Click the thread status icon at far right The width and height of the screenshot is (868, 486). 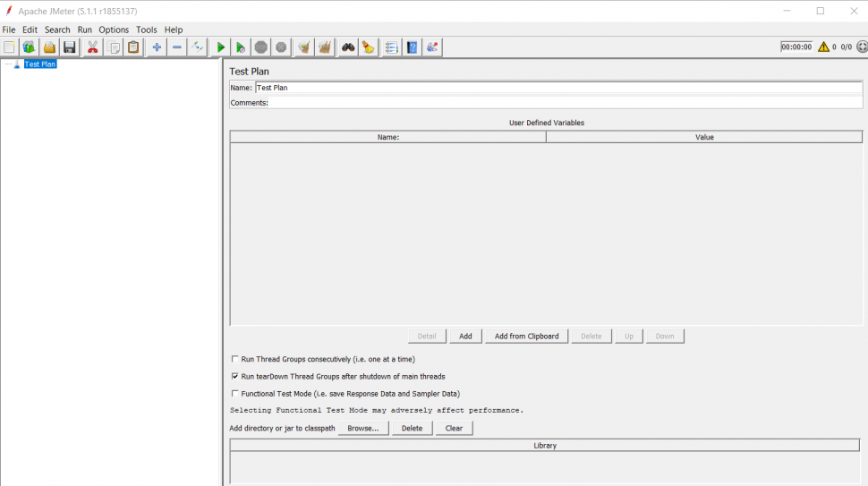(x=862, y=47)
